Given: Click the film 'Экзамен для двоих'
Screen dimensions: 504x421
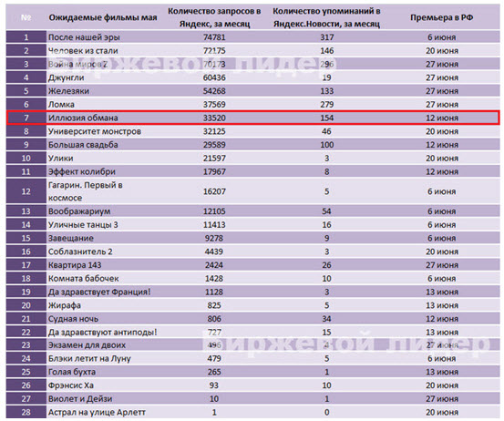Looking at the screenshot, I should coord(87,345).
